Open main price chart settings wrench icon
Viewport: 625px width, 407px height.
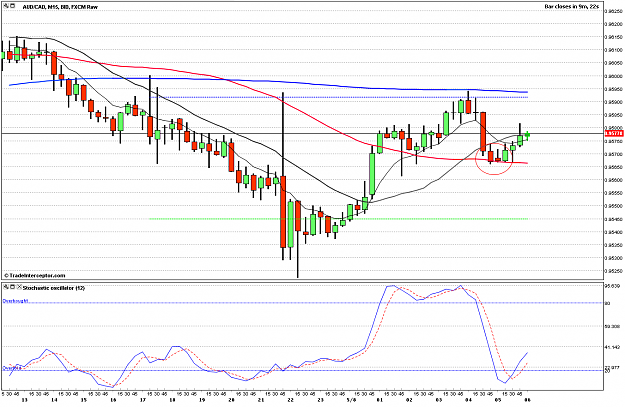pyautogui.click(x=5, y=6)
